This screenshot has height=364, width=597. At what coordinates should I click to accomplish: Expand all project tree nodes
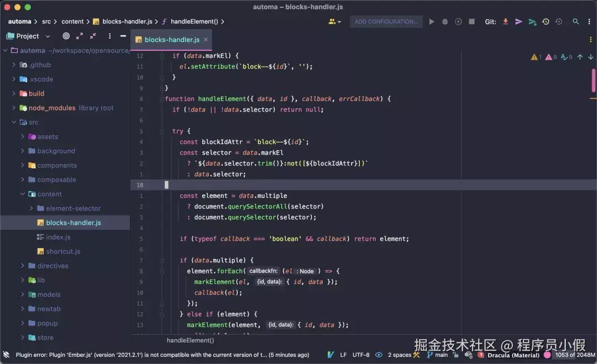click(x=79, y=36)
